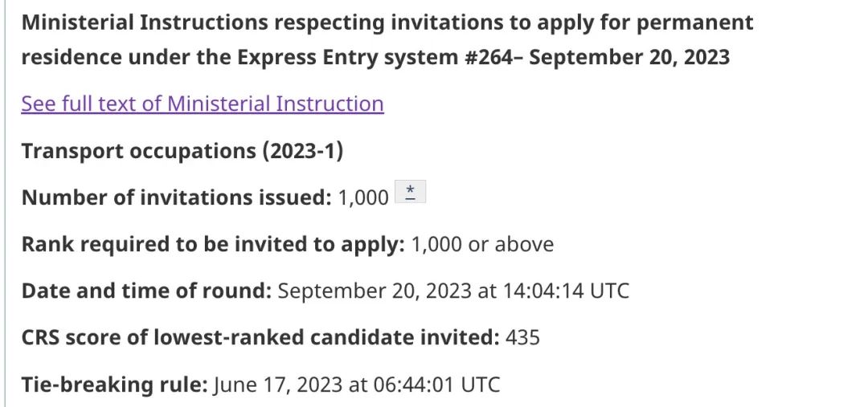This screenshot has width=868, height=407.
Task: Click the Rank required to be invited label
Action: point(213,244)
